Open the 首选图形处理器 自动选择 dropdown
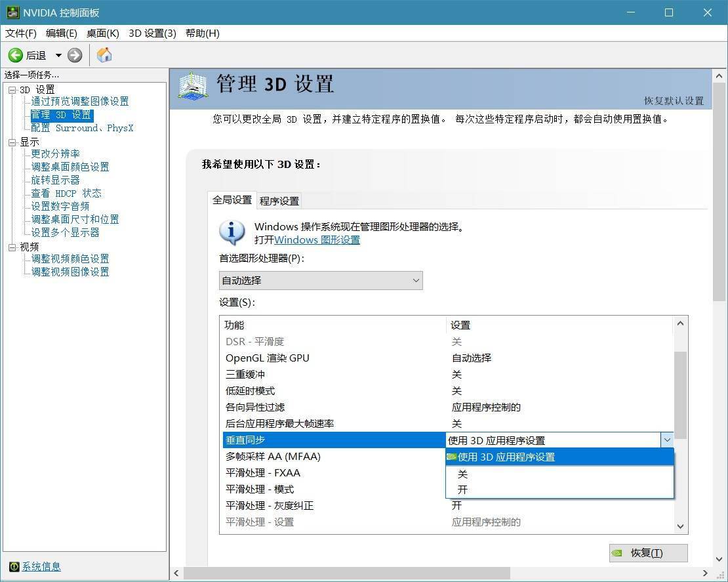 tap(321, 281)
